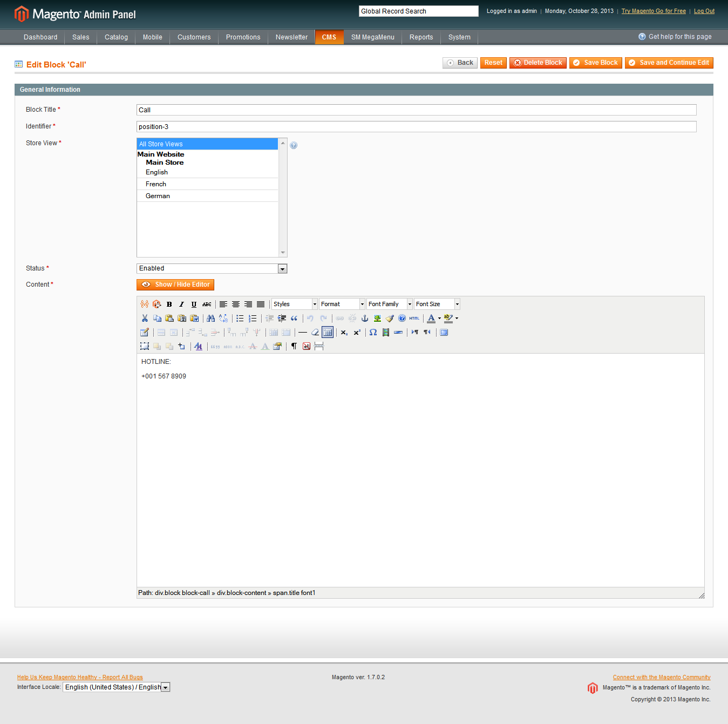Click the Subscript icon
Image resolution: width=728 pixels, height=724 pixels.
click(344, 332)
